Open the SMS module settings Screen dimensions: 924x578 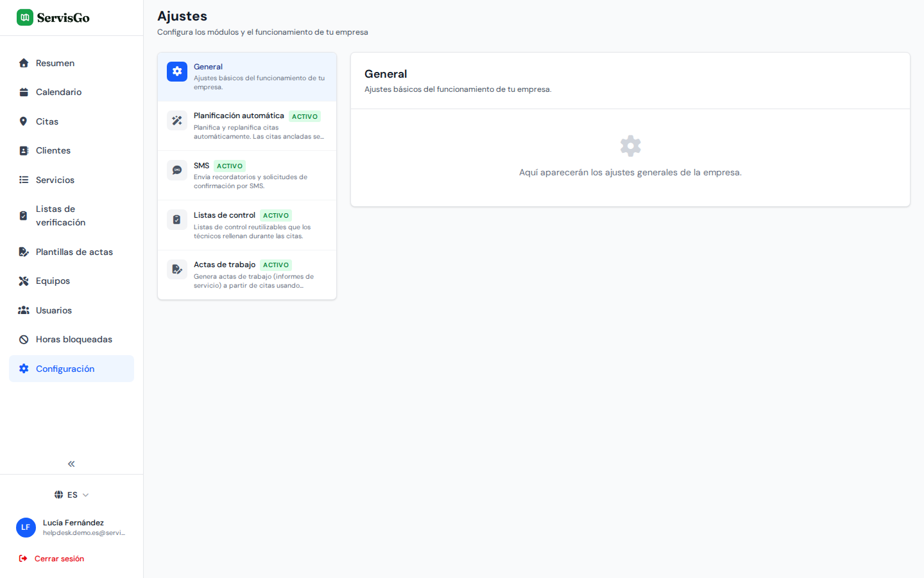(247, 175)
